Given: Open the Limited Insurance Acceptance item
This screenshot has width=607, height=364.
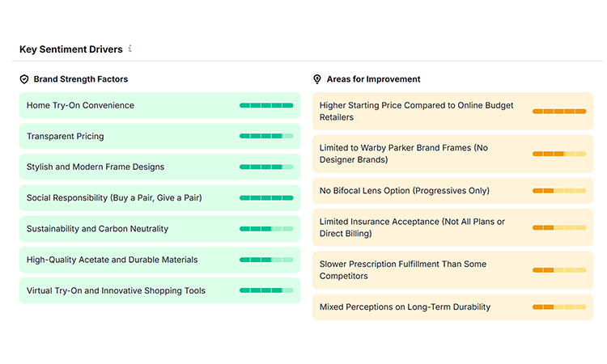Looking at the screenshot, I should pos(453,227).
